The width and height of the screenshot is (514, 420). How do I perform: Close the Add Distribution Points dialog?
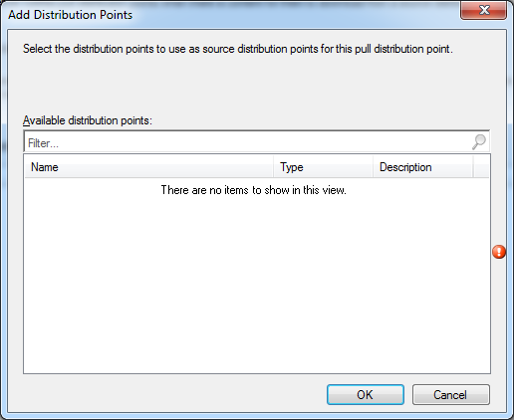(483, 10)
